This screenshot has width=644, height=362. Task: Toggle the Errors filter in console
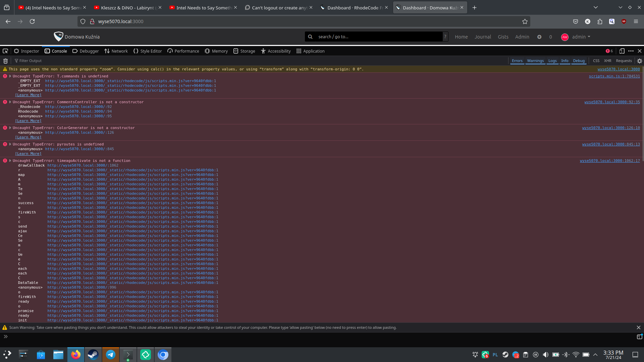coord(517,61)
